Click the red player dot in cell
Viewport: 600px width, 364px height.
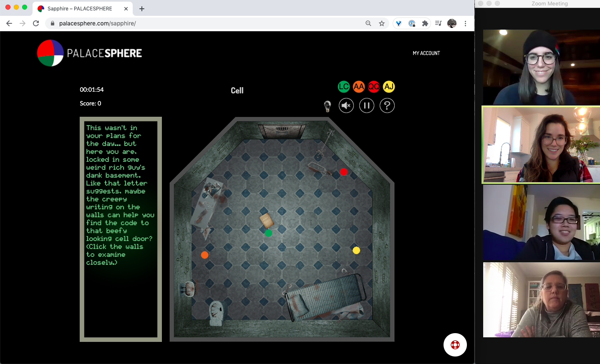point(343,172)
